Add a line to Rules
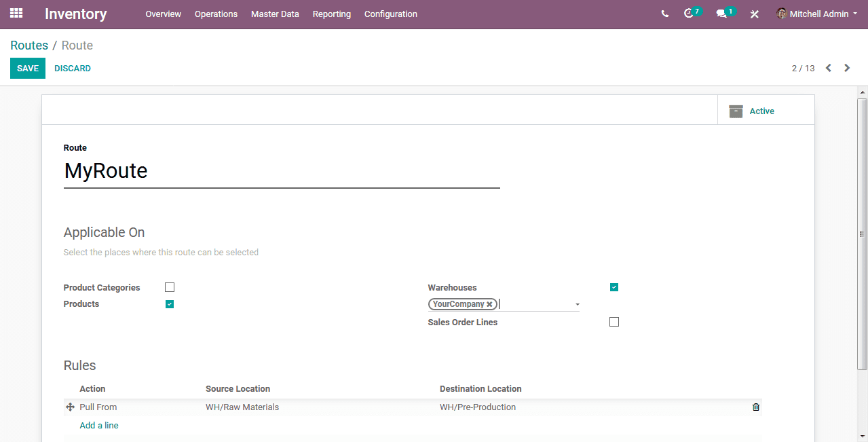The image size is (868, 442). [x=99, y=425]
